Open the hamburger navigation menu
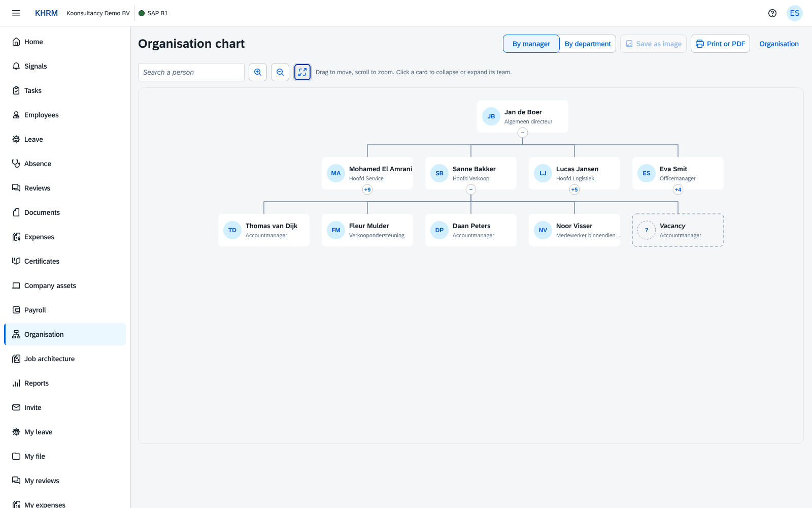 (16, 13)
